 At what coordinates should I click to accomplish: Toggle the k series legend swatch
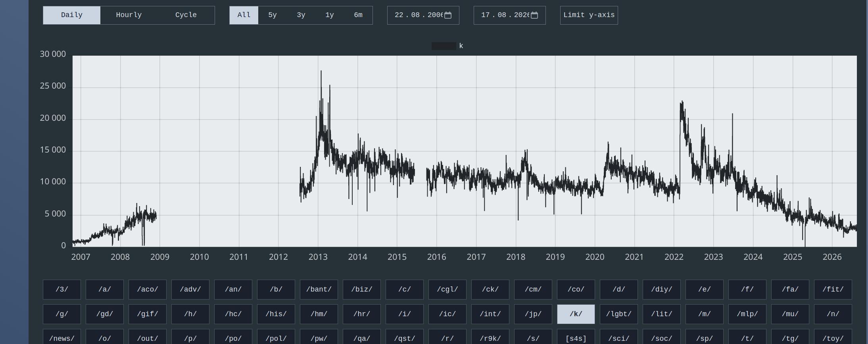[x=444, y=46]
